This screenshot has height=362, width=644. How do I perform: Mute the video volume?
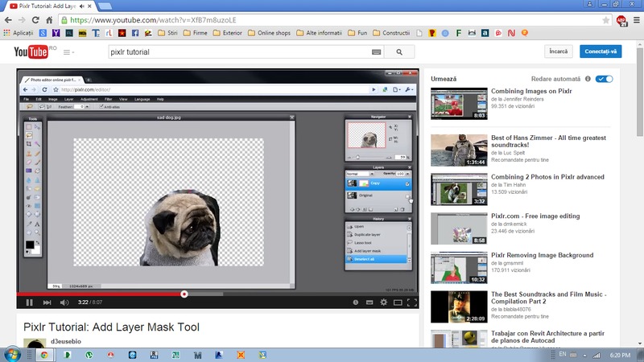[64, 302]
